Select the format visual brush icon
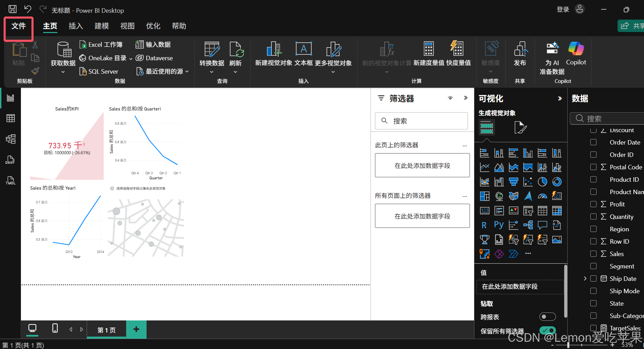 tap(520, 127)
